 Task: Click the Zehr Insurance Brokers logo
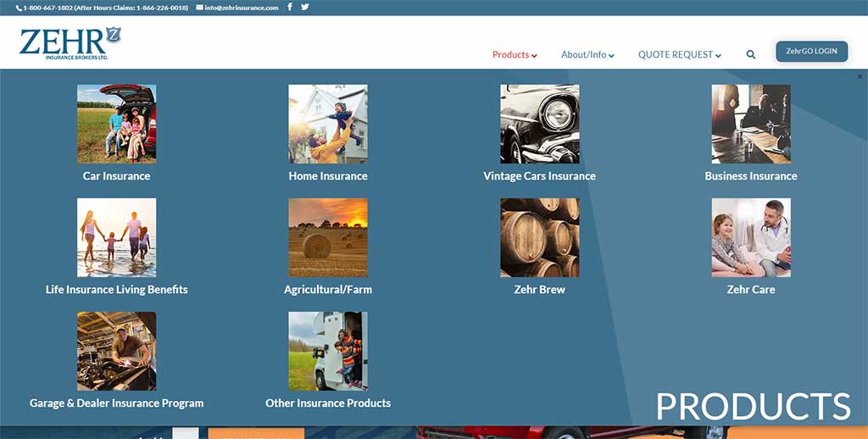[x=70, y=43]
